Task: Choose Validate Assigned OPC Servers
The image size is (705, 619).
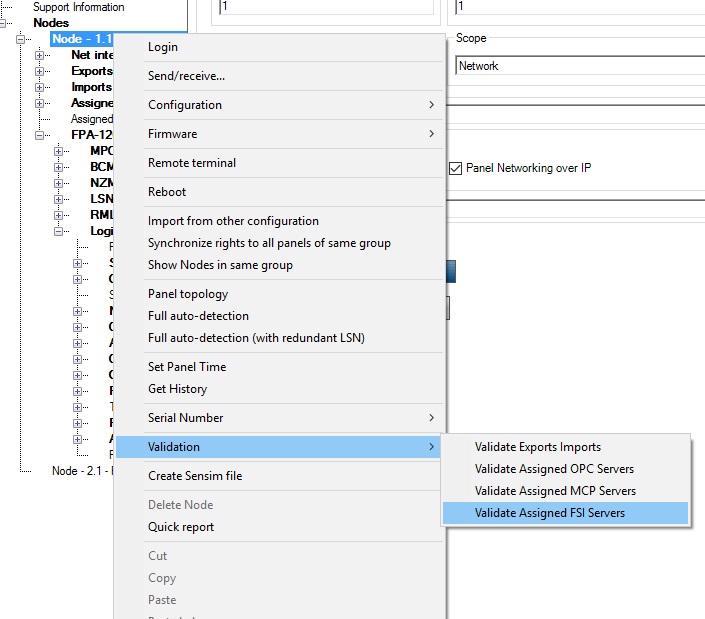Action: tap(554, 469)
